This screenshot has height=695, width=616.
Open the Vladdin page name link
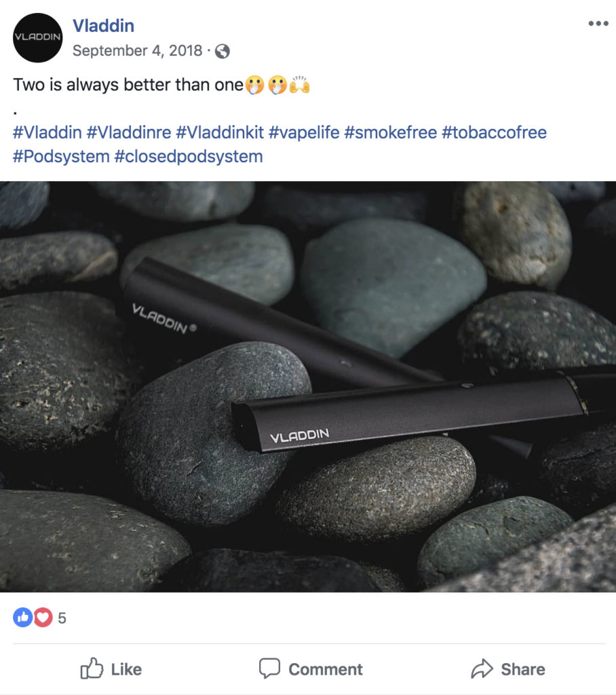click(x=103, y=26)
